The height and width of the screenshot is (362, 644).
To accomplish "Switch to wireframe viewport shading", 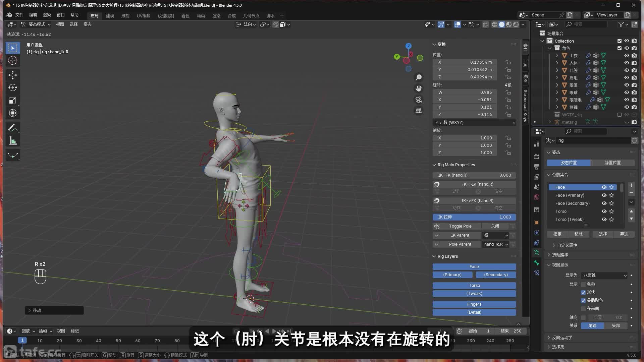I will tap(495, 24).
